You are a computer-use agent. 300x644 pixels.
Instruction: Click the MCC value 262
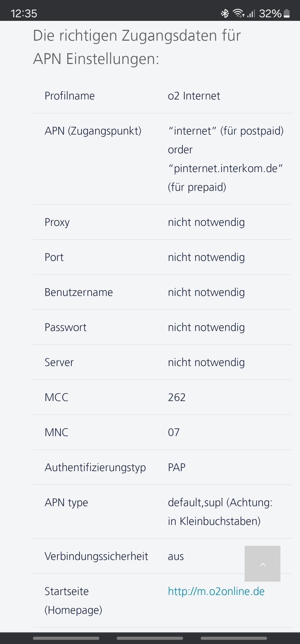(177, 397)
